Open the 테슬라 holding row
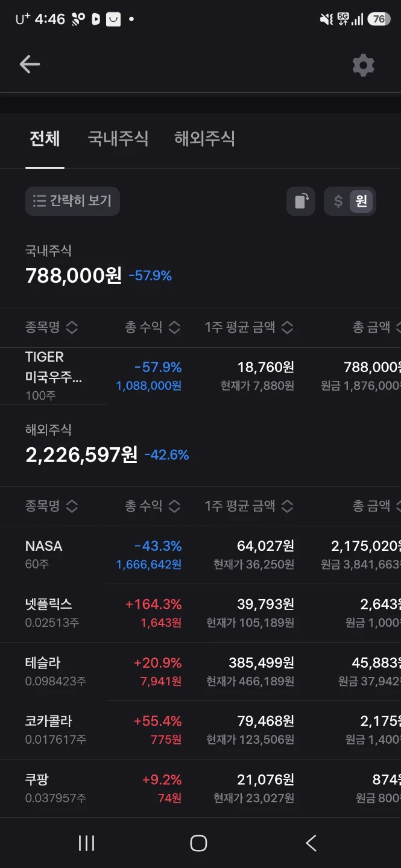The image size is (401, 868). (200, 671)
